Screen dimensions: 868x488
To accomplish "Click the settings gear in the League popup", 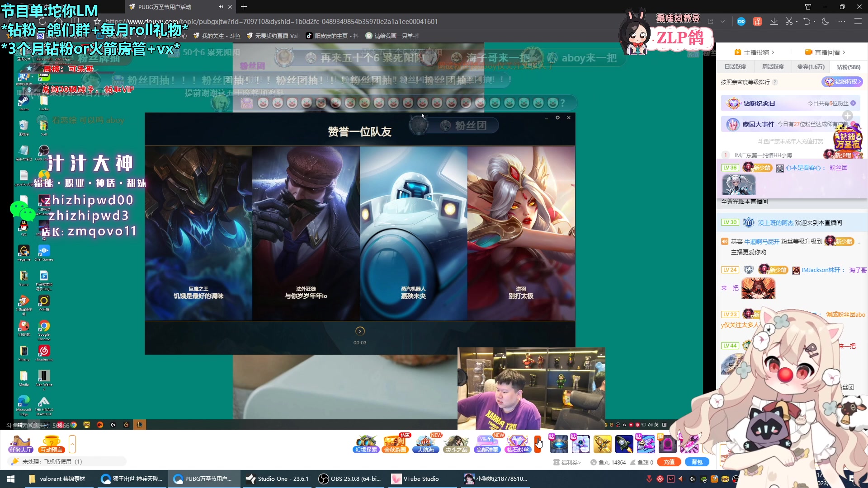I will click(557, 117).
